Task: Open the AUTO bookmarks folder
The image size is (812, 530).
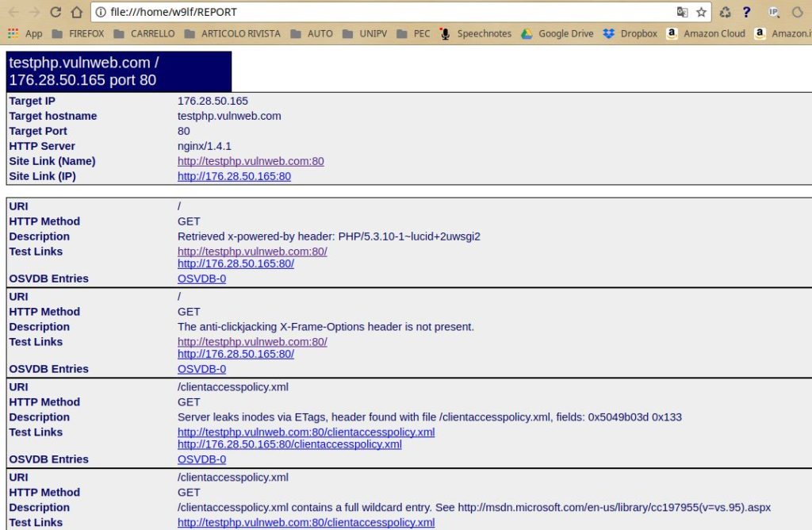Action: click(312, 33)
